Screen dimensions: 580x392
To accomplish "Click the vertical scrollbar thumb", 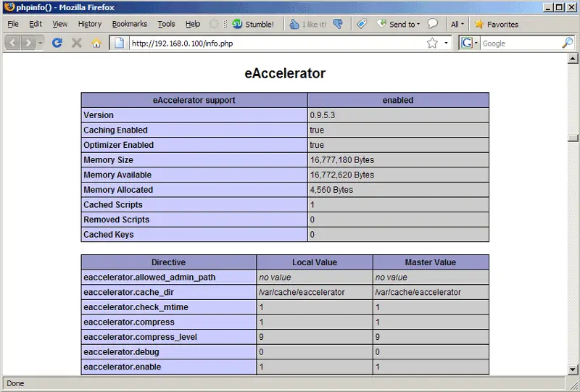I will pos(573,138).
